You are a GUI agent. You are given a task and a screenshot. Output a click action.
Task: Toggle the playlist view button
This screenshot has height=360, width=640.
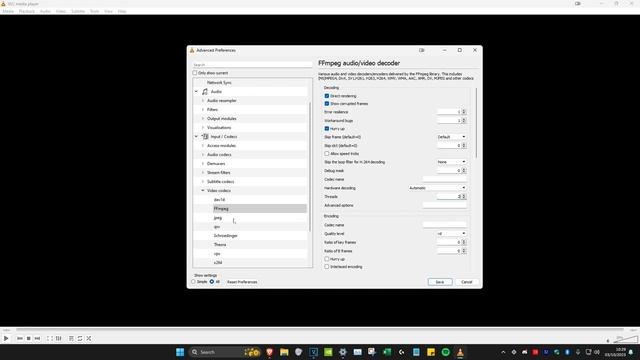tap(71, 338)
